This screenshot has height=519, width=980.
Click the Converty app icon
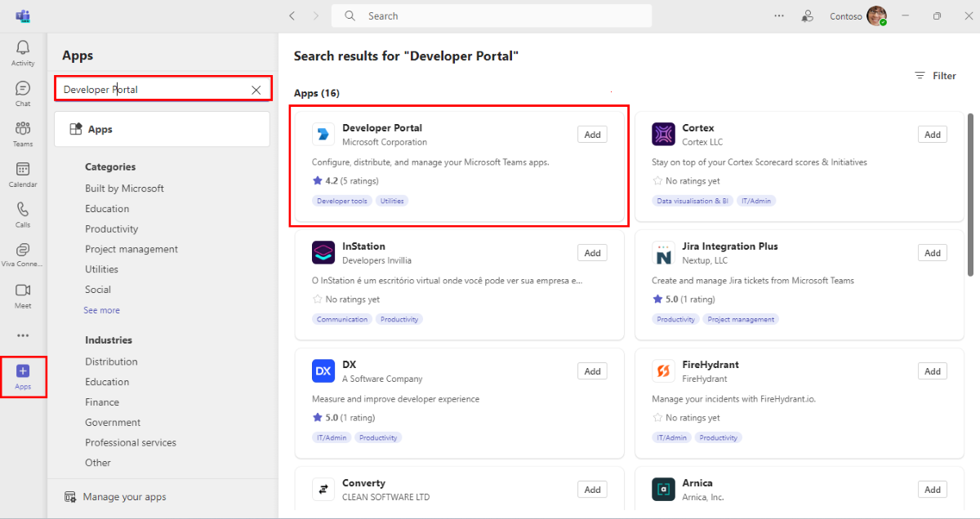click(x=323, y=490)
